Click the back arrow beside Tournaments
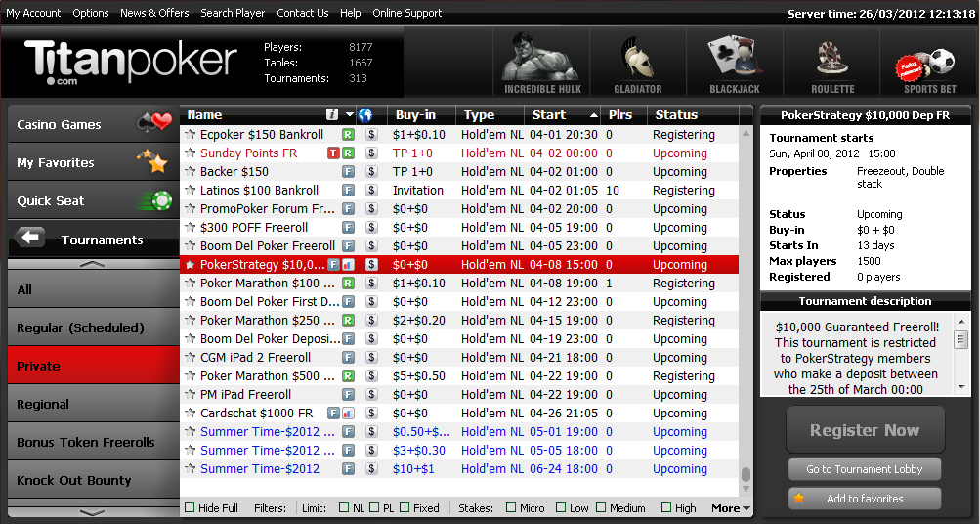Viewport: 980px width, 524px height. pos(29,238)
